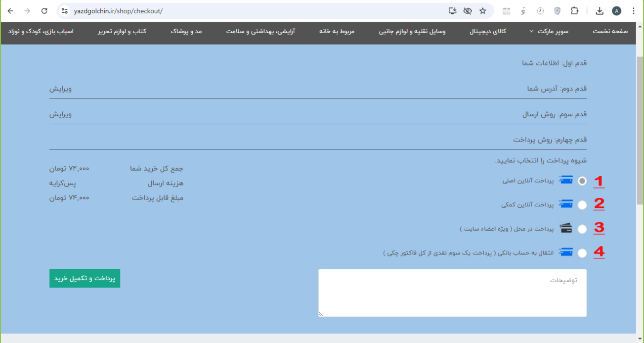Click the profile avatar 'A' icon
The image size is (644, 343).
pyautogui.click(x=616, y=11)
